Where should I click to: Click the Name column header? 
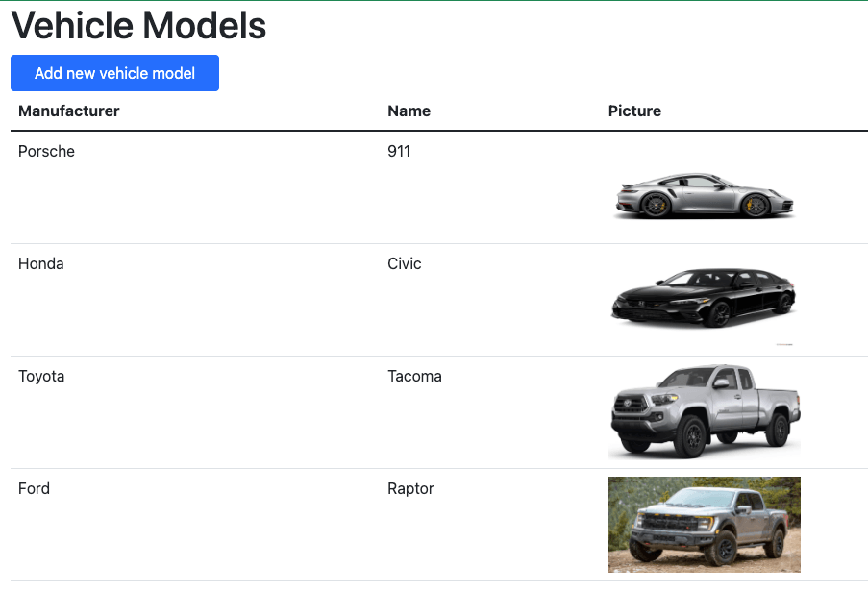tap(409, 111)
